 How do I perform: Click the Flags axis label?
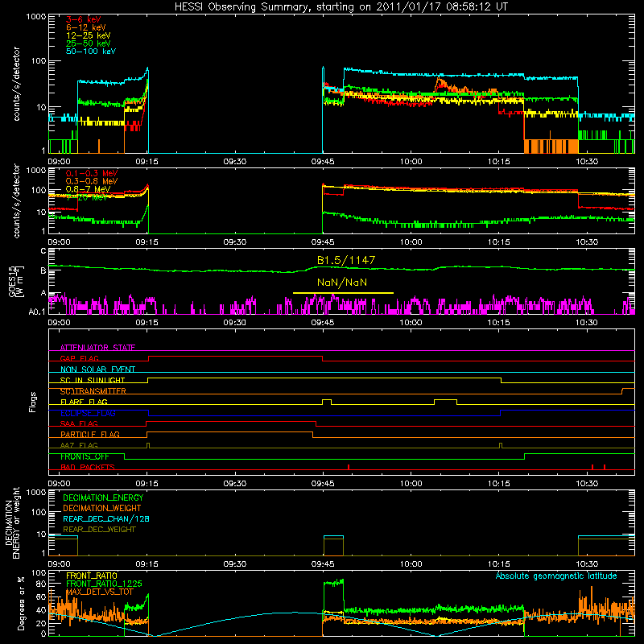[x=32, y=402]
